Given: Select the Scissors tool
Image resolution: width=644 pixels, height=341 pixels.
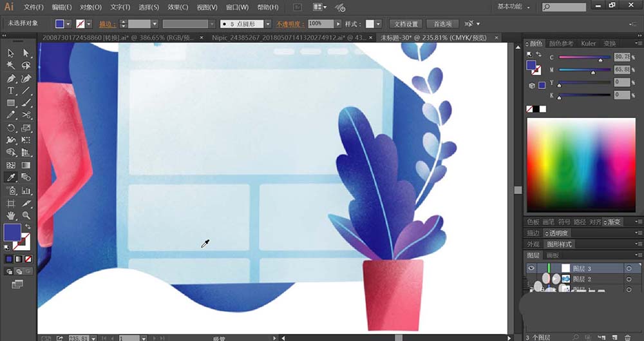Looking at the screenshot, I should (x=26, y=115).
